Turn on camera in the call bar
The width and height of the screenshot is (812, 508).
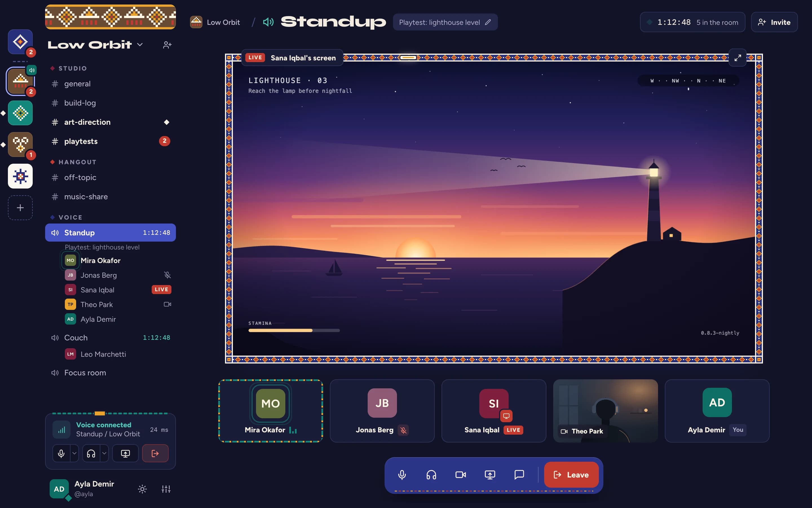point(461,475)
